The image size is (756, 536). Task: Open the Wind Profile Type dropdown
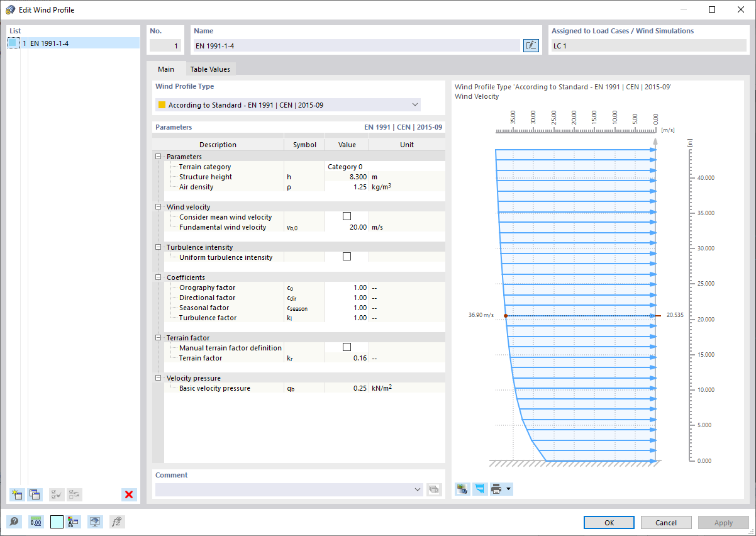[x=288, y=105]
